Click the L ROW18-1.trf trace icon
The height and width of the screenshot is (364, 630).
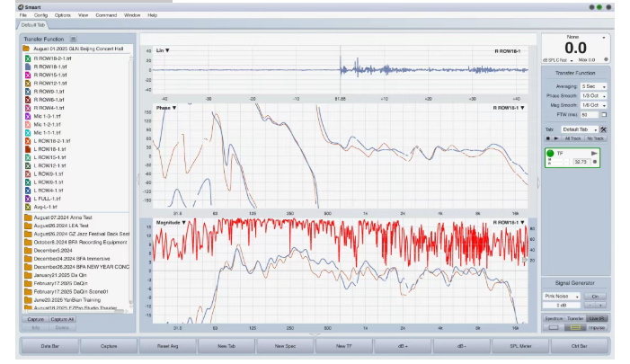pyautogui.click(x=29, y=149)
